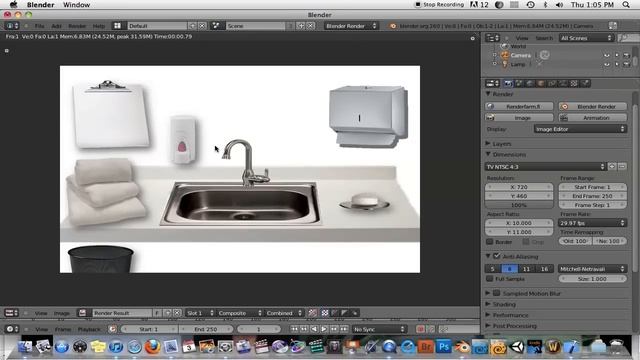Expand the Post Processing panel
The height and width of the screenshot is (360, 640).
coord(511,326)
